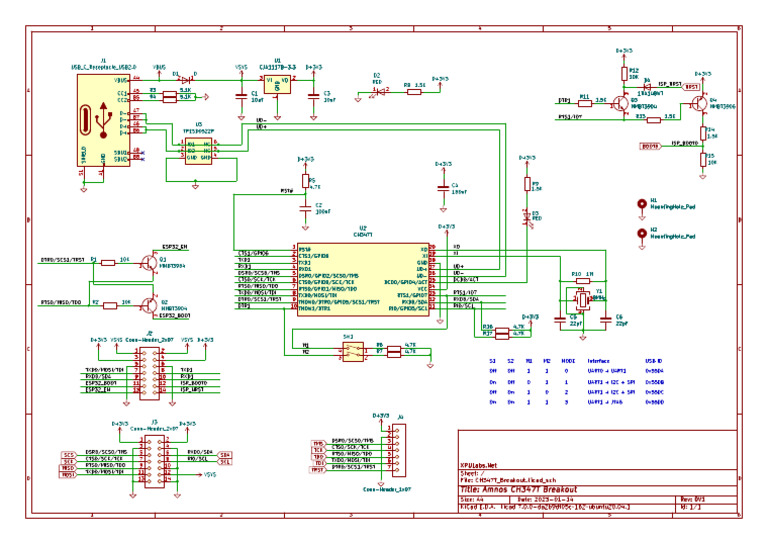Select capacitor C2 100nF
Image resolution: width=768 pixels, height=543 pixels.
pyautogui.click(x=305, y=209)
